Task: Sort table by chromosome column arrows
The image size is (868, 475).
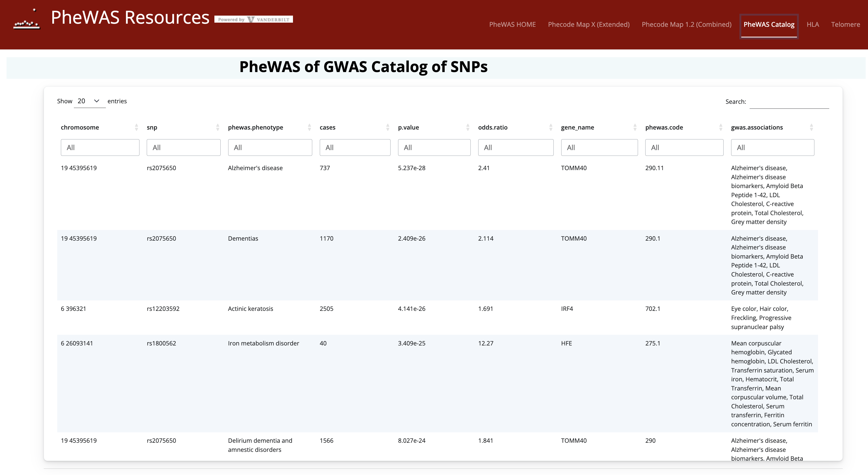Action: click(136, 127)
